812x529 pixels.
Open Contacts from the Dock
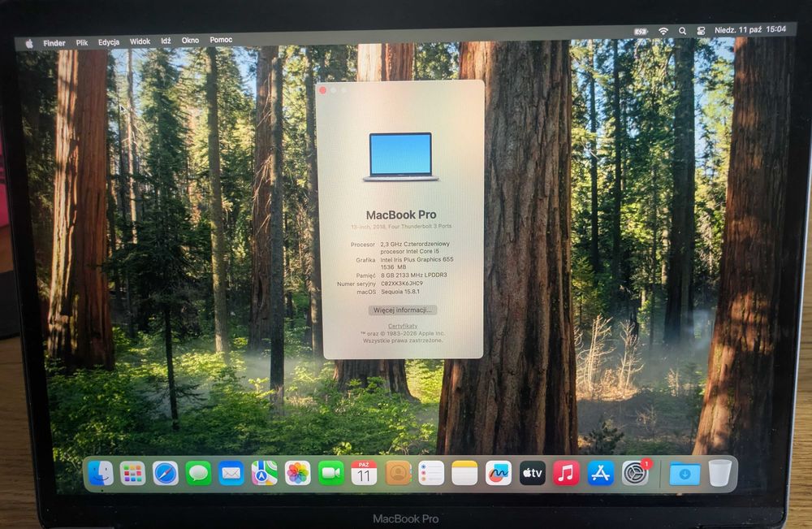(398, 473)
